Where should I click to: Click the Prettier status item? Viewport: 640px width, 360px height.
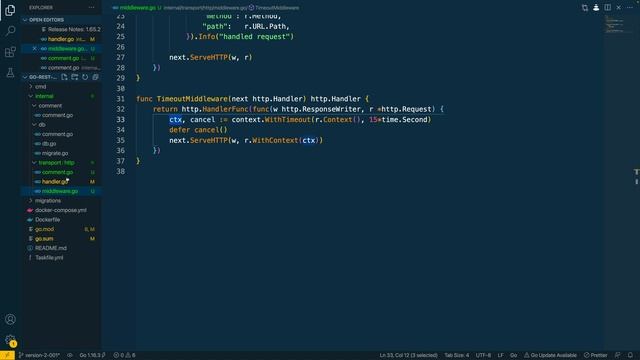tap(596, 356)
